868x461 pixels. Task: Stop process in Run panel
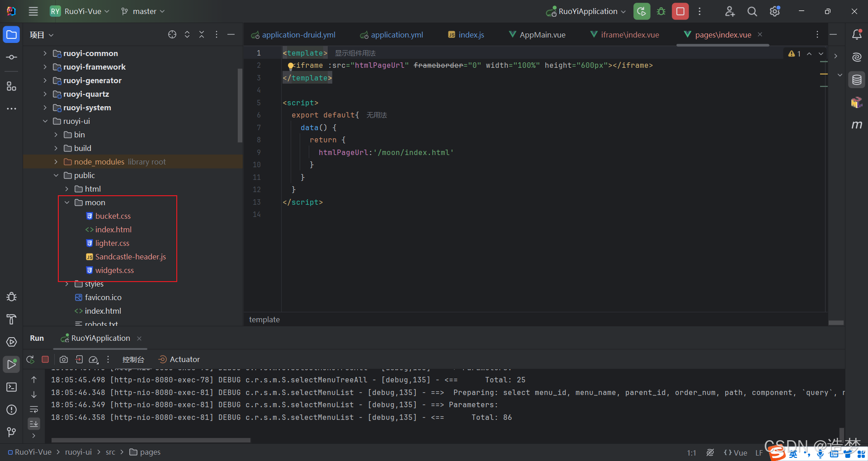click(x=45, y=359)
